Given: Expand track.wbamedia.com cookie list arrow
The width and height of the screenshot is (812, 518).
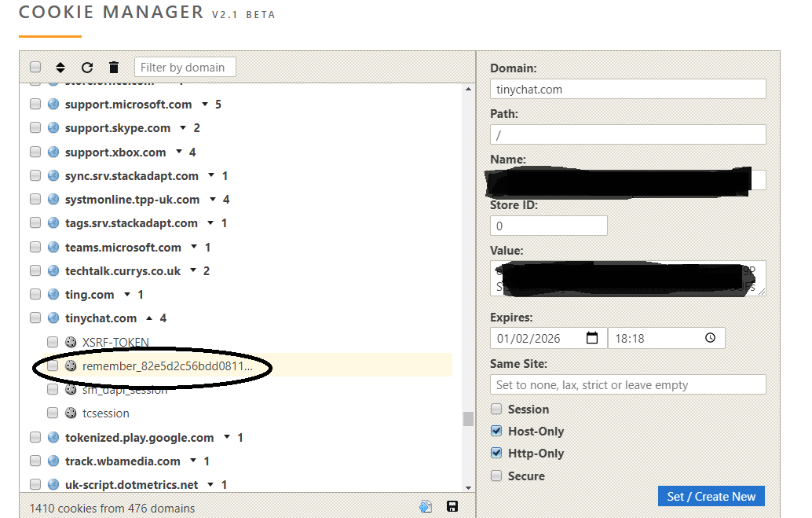Looking at the screenshot, I should point(193,461).
